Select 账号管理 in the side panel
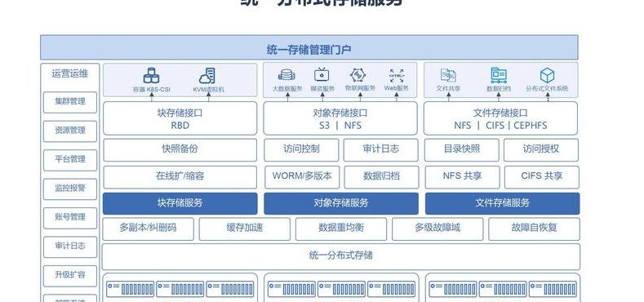Image resolution: width=644 pixels, height=302 pixels. point(70,218)
